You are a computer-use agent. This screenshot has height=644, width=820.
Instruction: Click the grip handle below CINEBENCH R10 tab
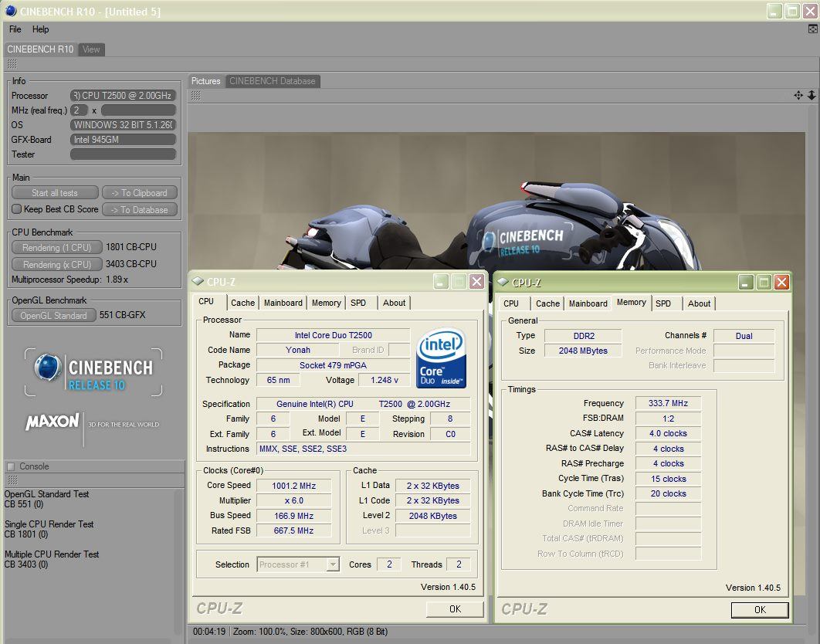pyautogui.click(x=12, y=64)
